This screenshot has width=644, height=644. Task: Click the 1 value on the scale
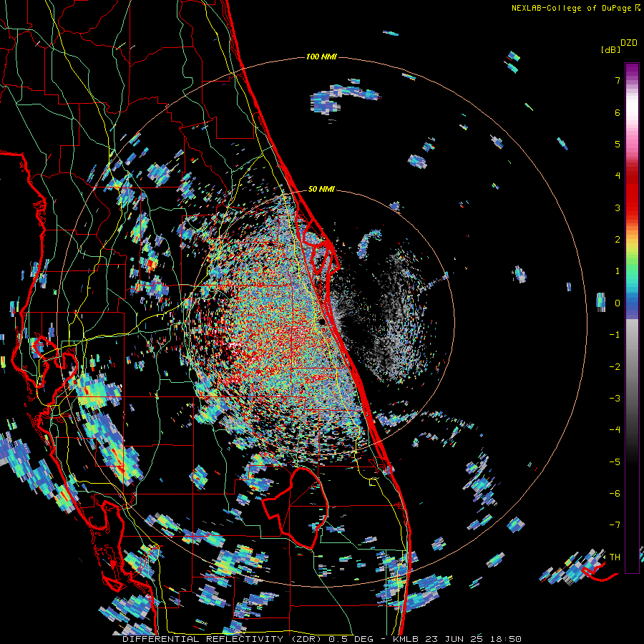[618, 271]
